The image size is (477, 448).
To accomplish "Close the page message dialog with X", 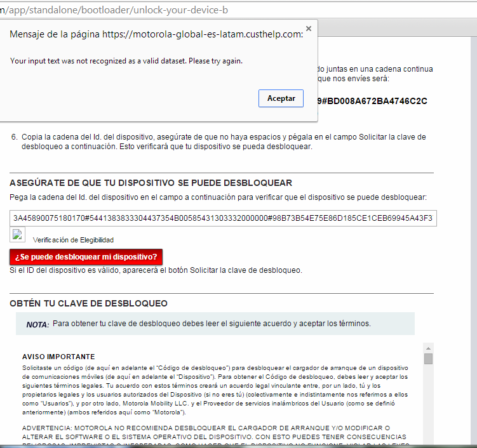I will click(309, 29).
